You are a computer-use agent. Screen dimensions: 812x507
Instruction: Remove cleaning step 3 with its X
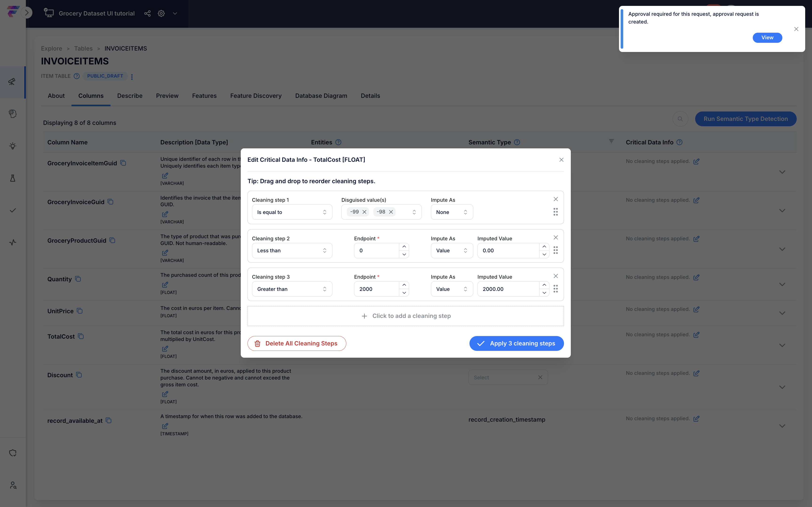pyautogui.click(x=556, y=276)
